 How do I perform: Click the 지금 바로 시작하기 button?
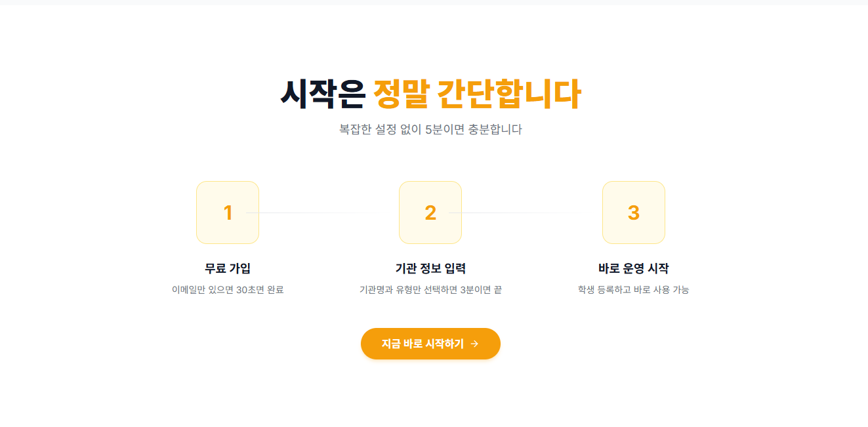tap(430, 343)
